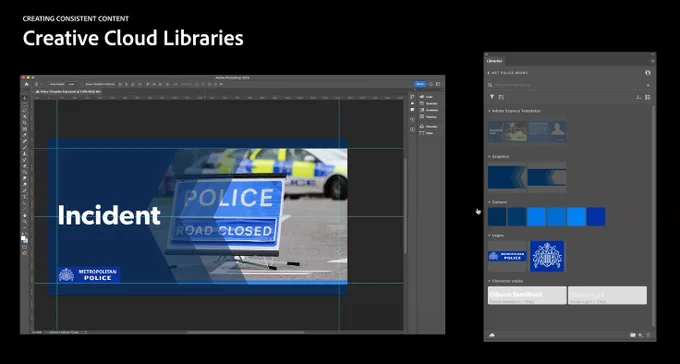Viewport: 680px width, 364px height.
Task: Apply the Gibson SemiBold character style
Action: click(x=527, y=295)
